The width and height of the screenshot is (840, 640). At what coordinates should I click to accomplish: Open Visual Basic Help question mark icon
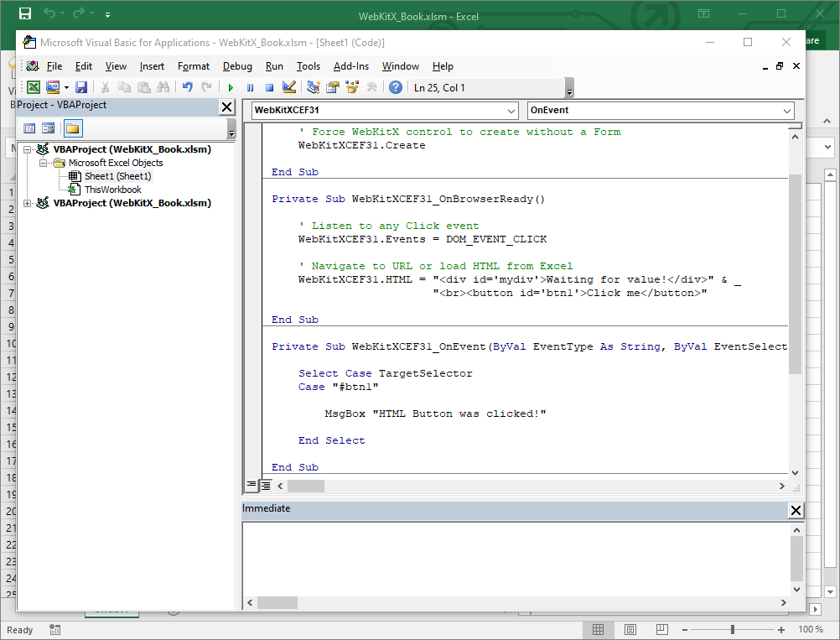(396, 87)
